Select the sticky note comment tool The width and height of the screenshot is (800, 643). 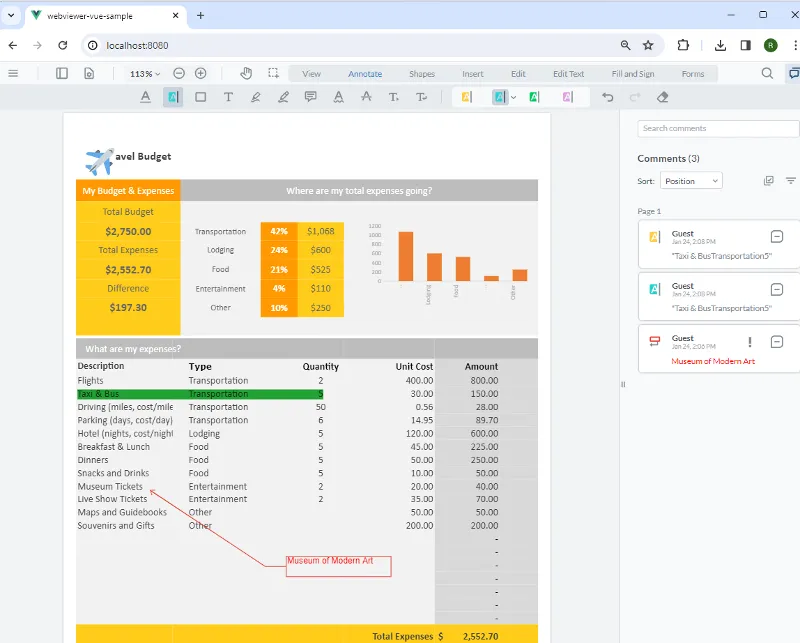pyautogui.click(x=311, y=97)
